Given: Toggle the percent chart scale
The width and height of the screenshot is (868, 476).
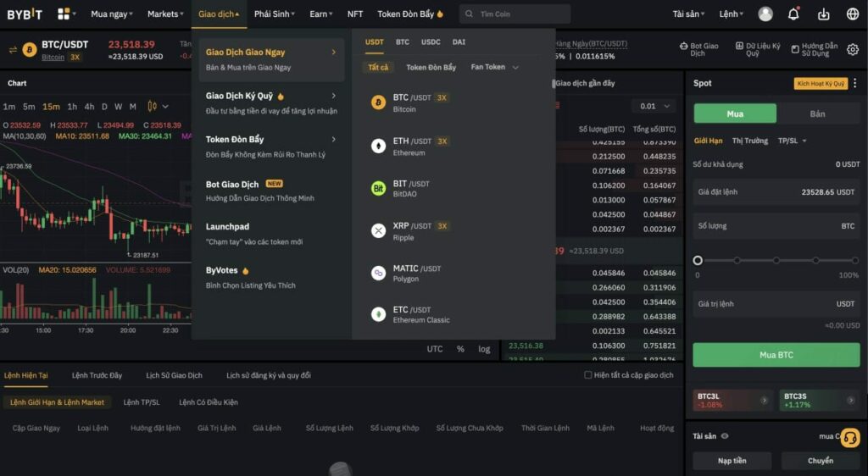Looking at the screenshot, I should 460,349.
